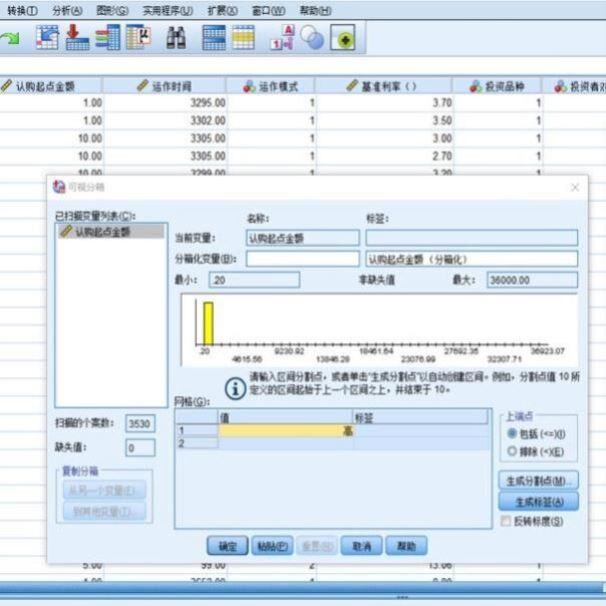Click the 确定 button in dialog
Viewport: 606px width, 606px height.
[x=227, y=546]
